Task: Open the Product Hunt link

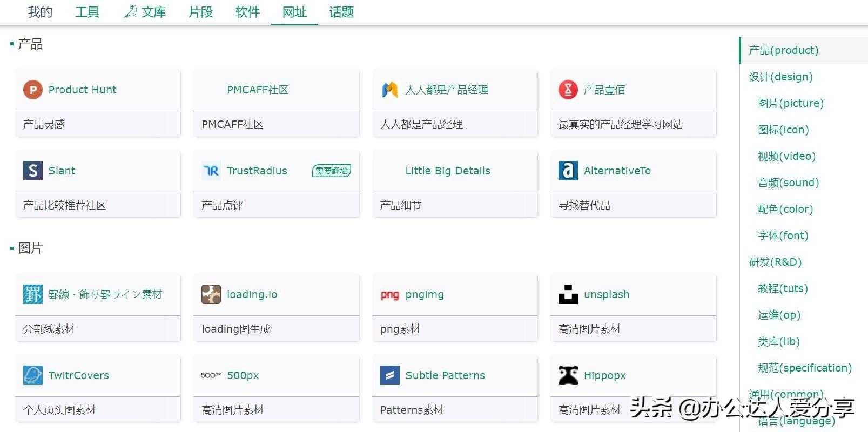Action: 82,90
